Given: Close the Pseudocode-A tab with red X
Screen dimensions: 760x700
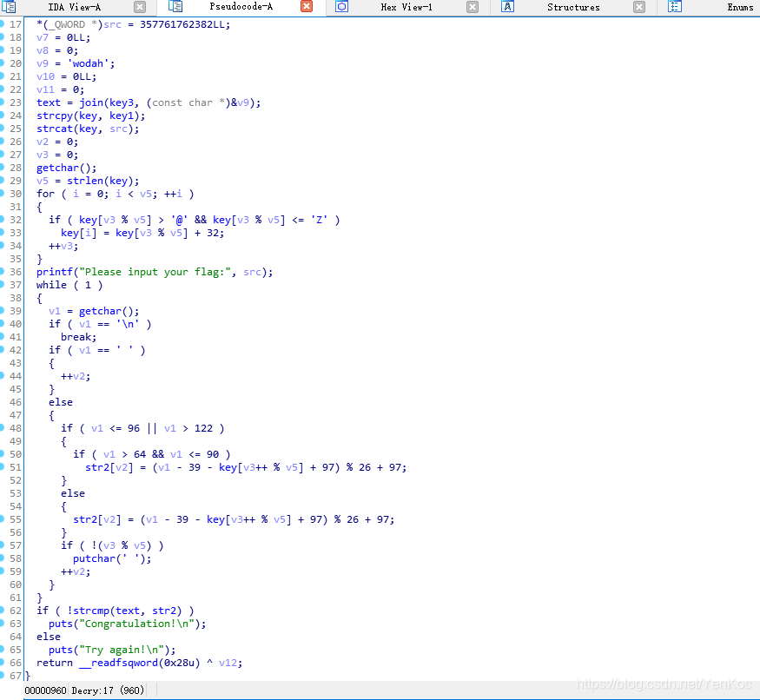Looking at the screenshot, I should [307, 6].
